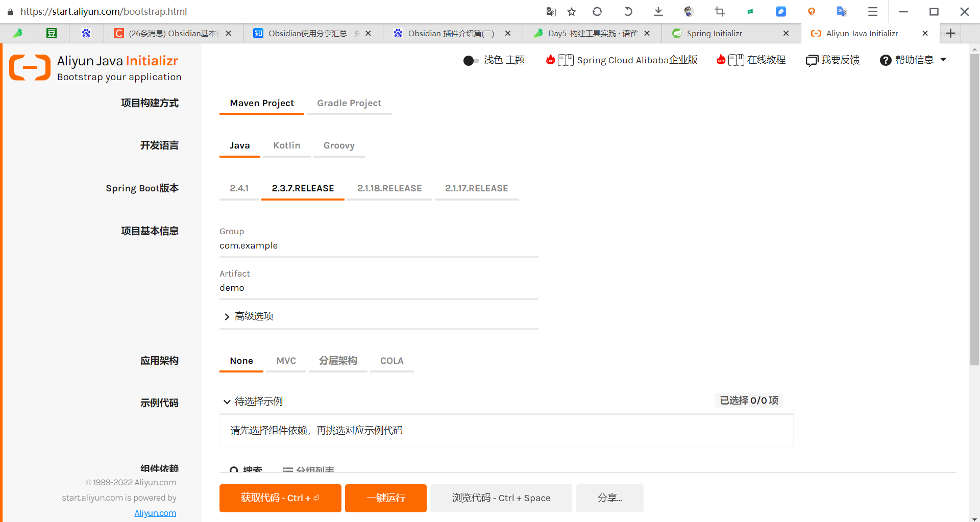Click the browser address bar URL
The height and width of the screenshot is (522, 980).
coord(104,11)
